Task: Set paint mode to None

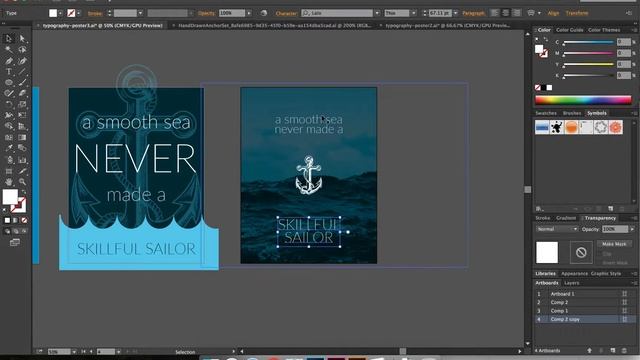Action: [24, 220]
